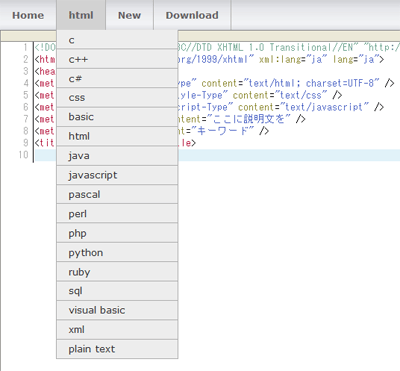Click line number 5 in the gutter
400x371 pixels.
point(26,95)
